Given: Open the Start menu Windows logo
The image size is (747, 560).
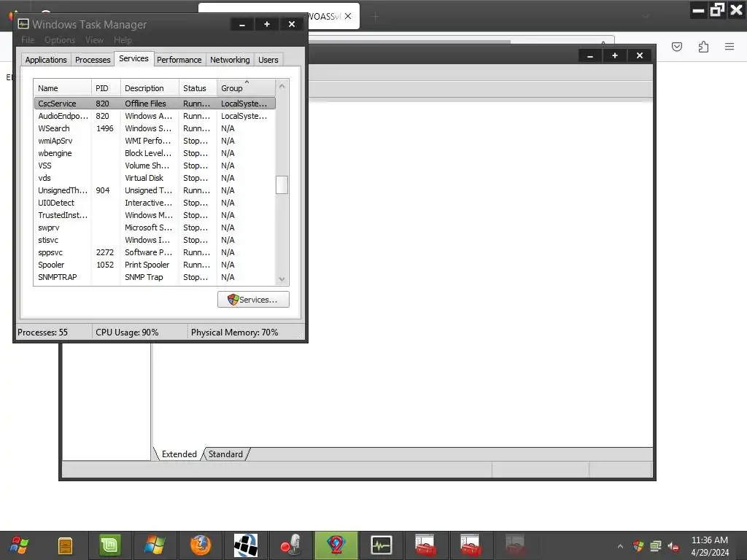Looking at the screenshot, I should click(19, 545).
